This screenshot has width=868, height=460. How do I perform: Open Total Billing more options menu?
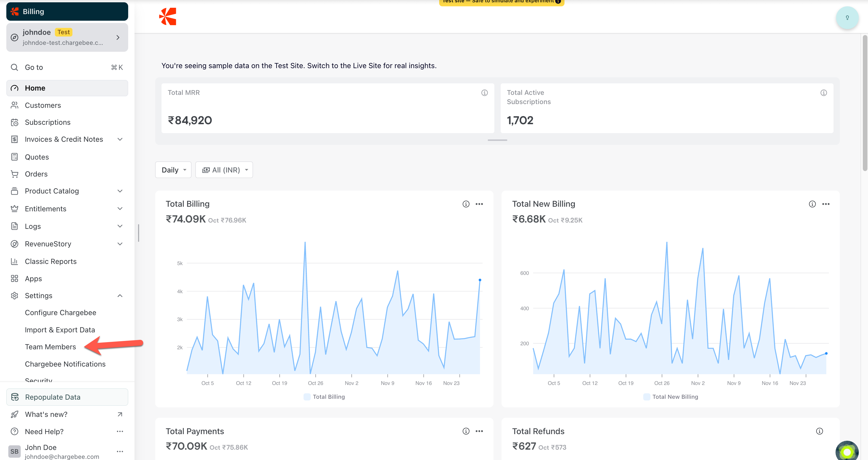[479, 204]
